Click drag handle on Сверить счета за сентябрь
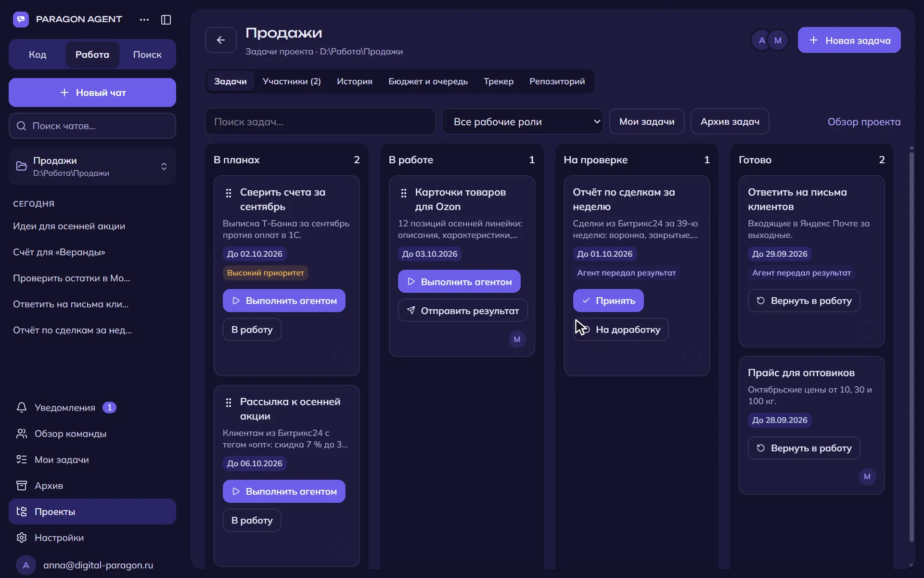The image size is (924, 578). pos(229,193)
